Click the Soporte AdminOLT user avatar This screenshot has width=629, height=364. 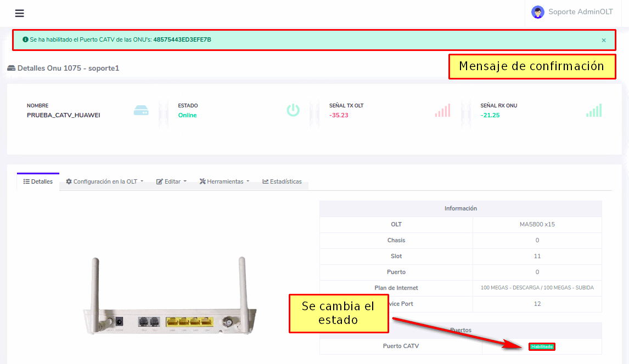[538, 12]
